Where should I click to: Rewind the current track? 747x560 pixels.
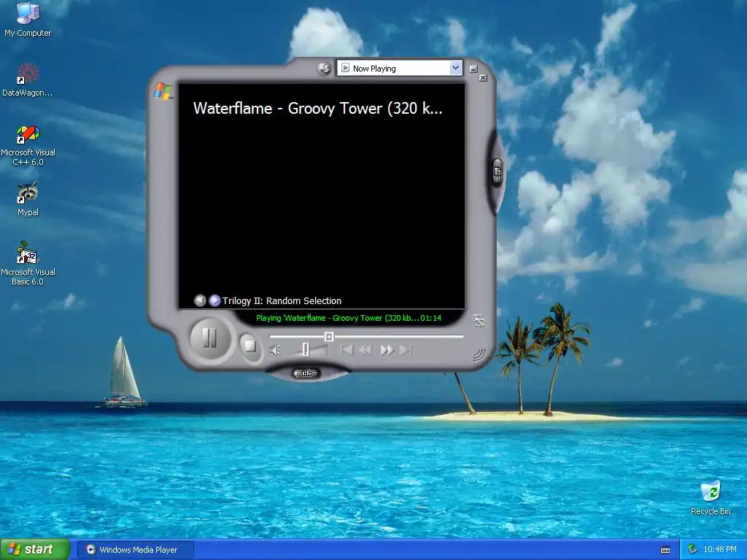coord(365,351)
